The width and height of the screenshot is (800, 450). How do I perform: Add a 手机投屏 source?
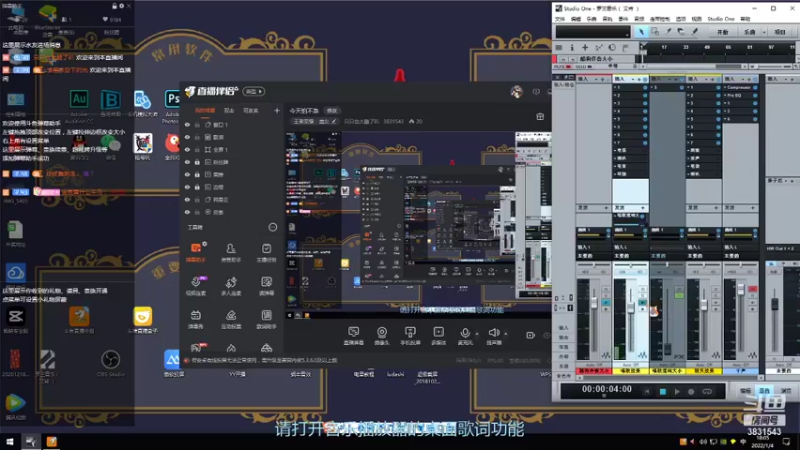[410, 336]
